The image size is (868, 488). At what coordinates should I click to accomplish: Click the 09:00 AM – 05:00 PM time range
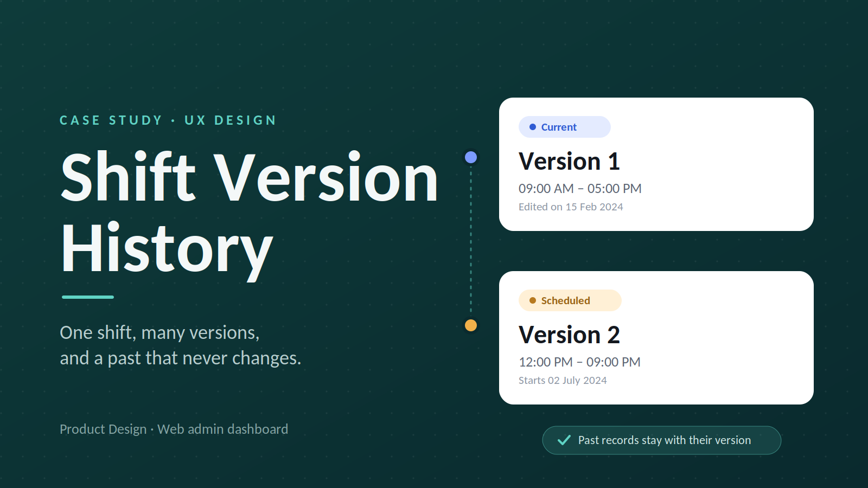tap(580, 189)
